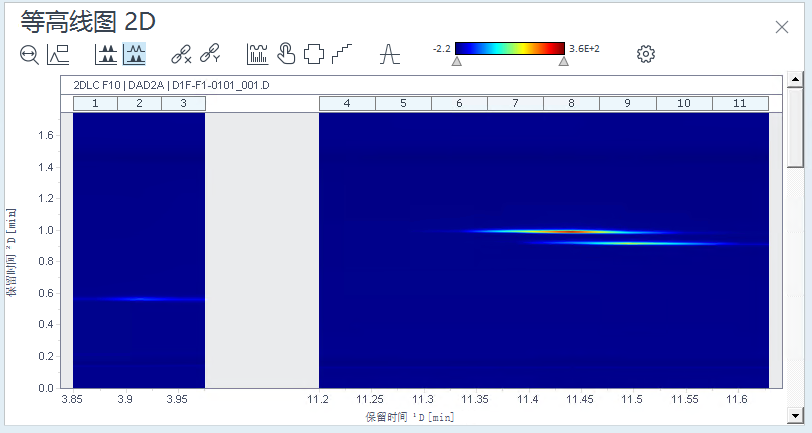Viewport: 812px width, 433px height.
Task: Click the 3.6E+2 maximum scale value
Action: tap(584, 49)
